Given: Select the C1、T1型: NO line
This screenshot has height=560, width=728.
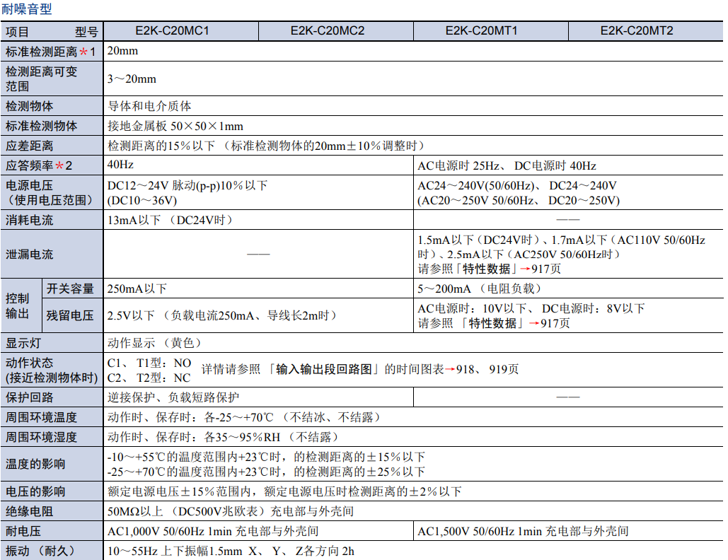Looking at the screenshot, I should [149, 363].
